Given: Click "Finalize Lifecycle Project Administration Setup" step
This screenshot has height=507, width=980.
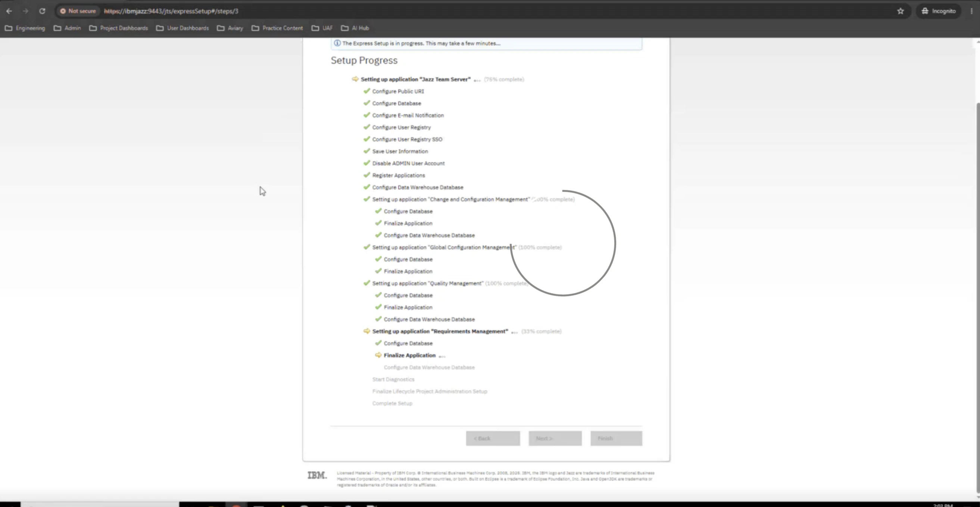Looking at the screenshot, I should 430,391.
